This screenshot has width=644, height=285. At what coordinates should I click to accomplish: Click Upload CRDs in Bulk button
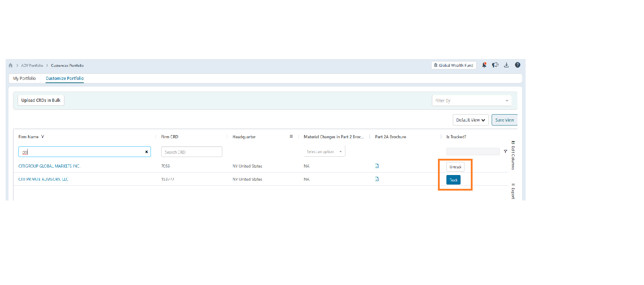coord(41,100)
